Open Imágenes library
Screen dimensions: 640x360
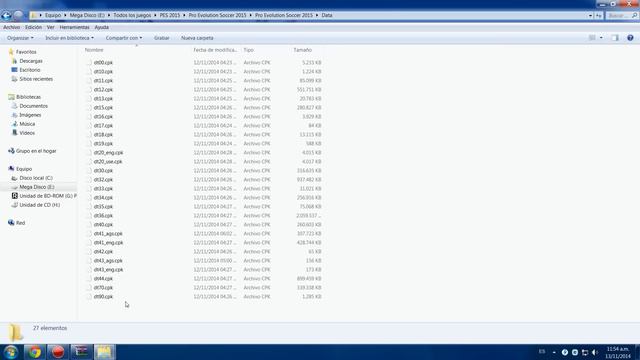click(x=30, y=115)
